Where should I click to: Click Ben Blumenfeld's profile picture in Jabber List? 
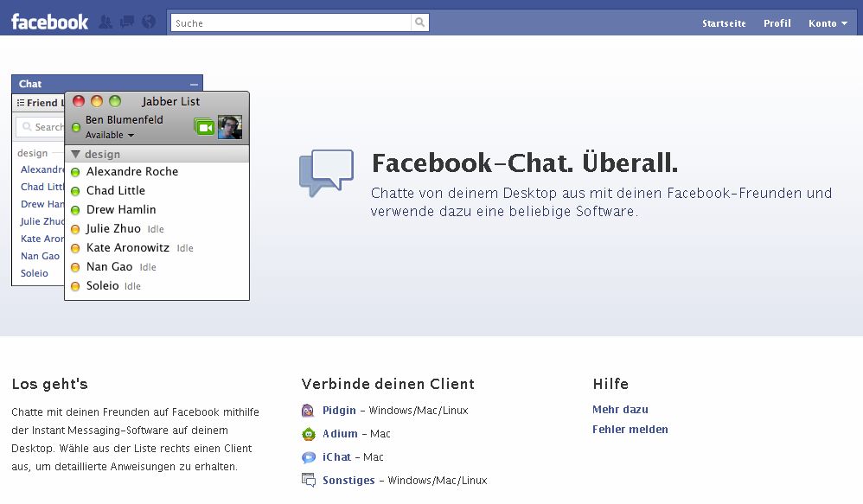point(230,126)
